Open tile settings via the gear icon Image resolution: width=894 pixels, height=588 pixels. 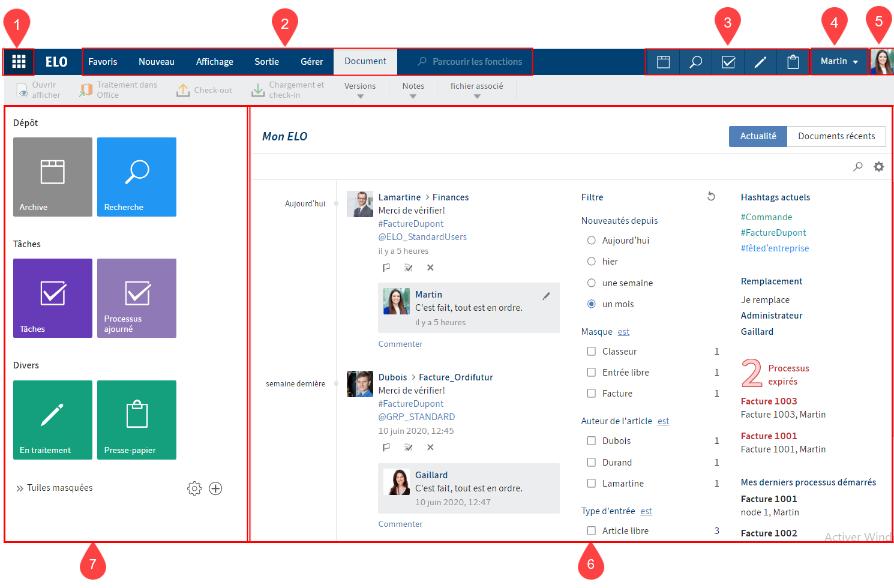click(x=194, y=488)
